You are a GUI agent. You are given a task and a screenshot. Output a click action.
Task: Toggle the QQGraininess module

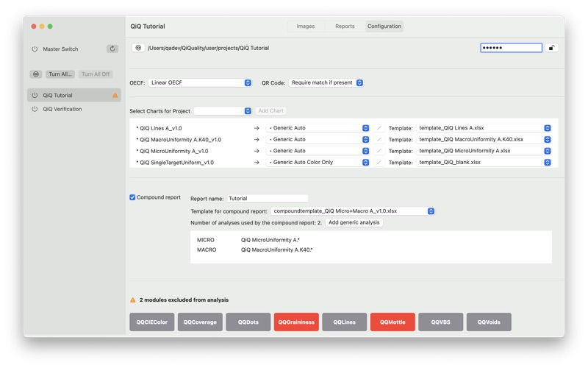[296, 322]
